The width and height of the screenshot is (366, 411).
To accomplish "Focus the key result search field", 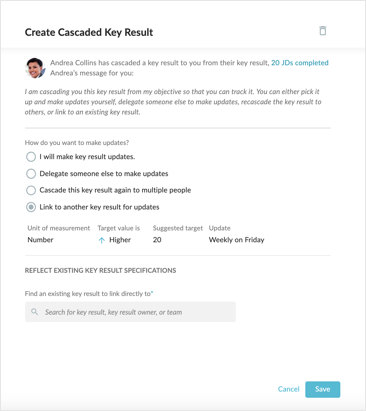I will (x=130, y=312).
